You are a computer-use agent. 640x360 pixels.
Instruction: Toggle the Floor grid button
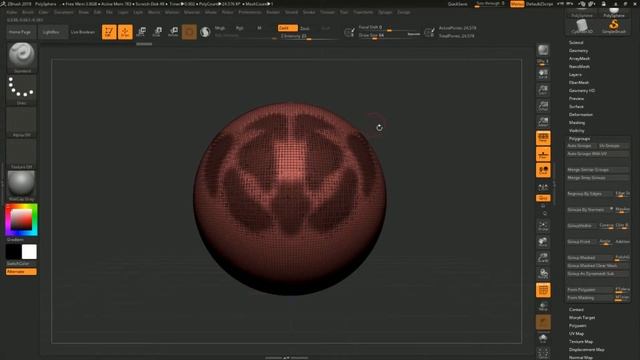pos(543,154)
